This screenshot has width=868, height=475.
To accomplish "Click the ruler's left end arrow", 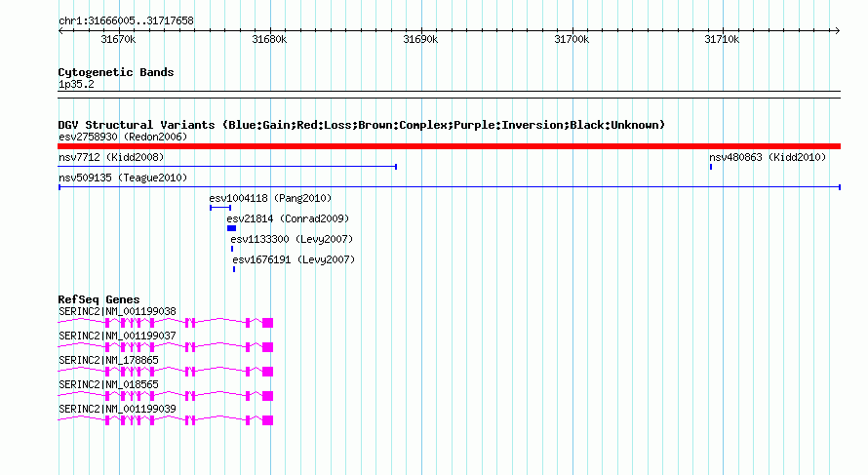I will [x=60, y=31].
